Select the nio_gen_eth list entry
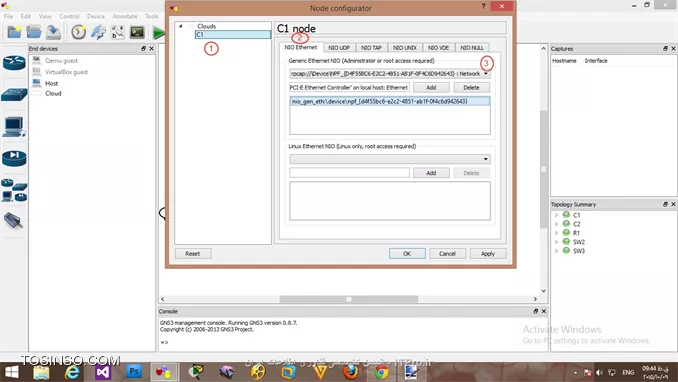This screenshot has width=678, height=382. pyautogui.click(x=390, y=101)
